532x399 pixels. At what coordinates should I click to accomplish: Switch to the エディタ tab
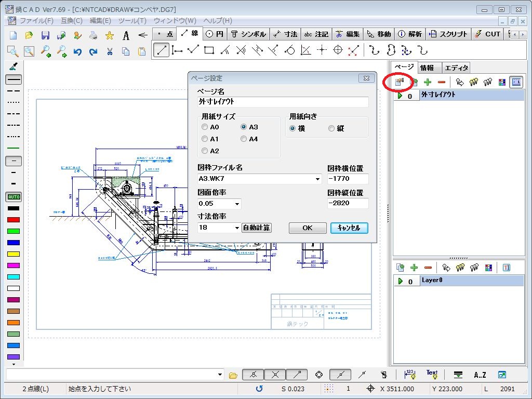(456, 68)
